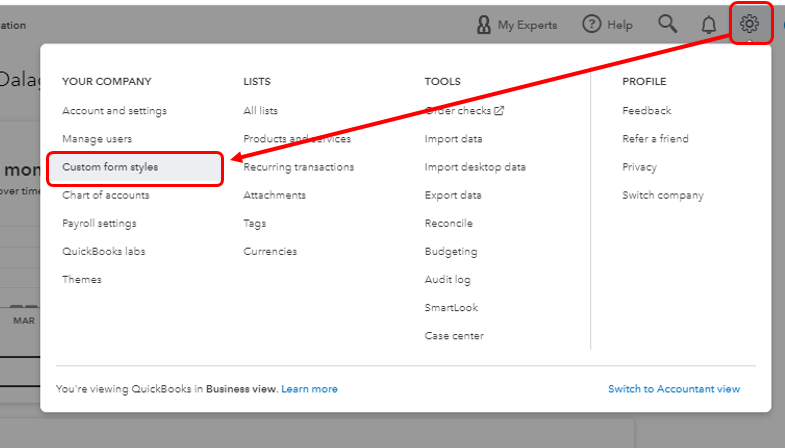Open the Reconcile tool
785x448 pixels.
[448, 223]
